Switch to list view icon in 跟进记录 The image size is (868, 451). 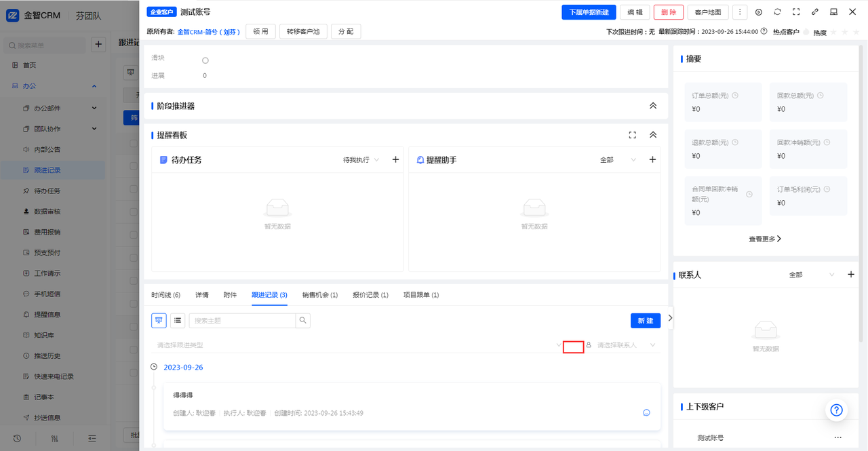pos(178,320)
